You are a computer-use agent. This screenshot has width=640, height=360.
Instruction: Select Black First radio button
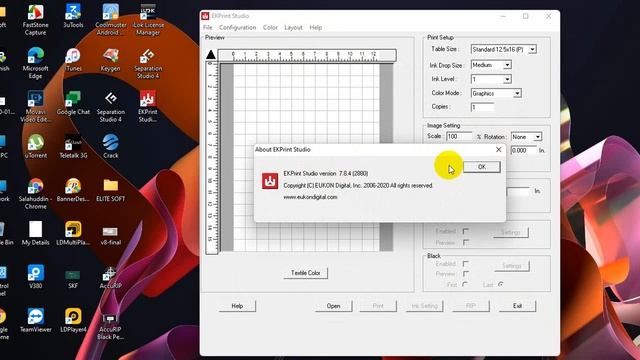point(465,284)
